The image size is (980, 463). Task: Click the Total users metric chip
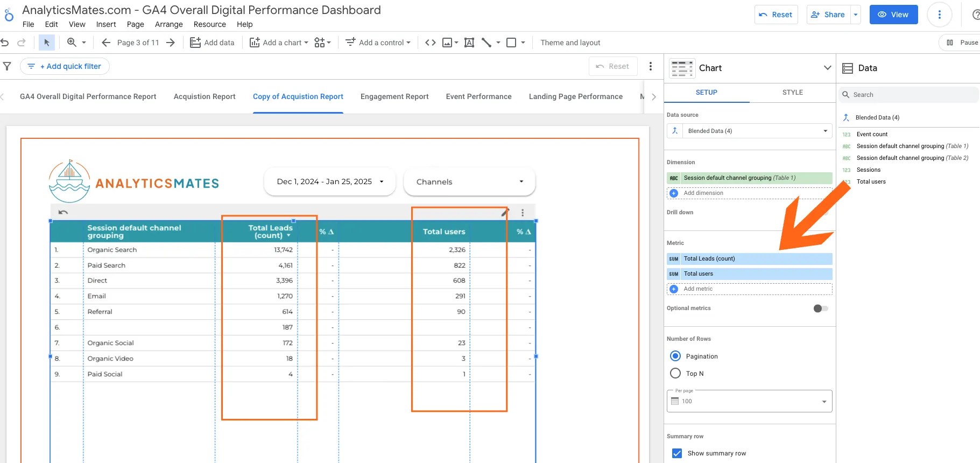coord(750,274)
